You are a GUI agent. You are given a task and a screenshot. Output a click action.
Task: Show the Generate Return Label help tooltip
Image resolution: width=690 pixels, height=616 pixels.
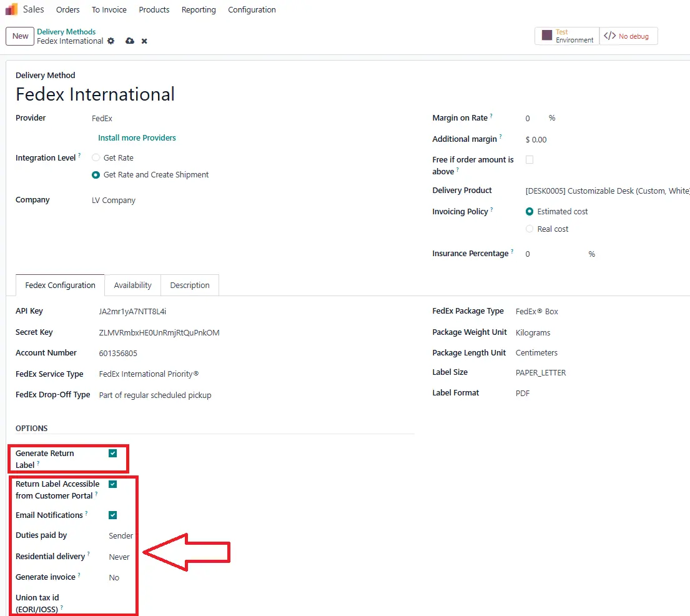click(38, 463)
